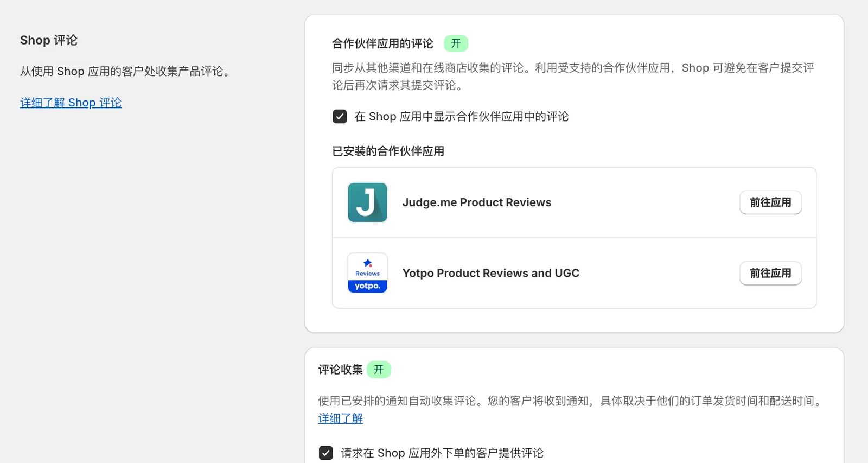Click the 开 badge beside 评论收集
The image size is (868, 463).
pyautogui.click(x=379, y=370)
